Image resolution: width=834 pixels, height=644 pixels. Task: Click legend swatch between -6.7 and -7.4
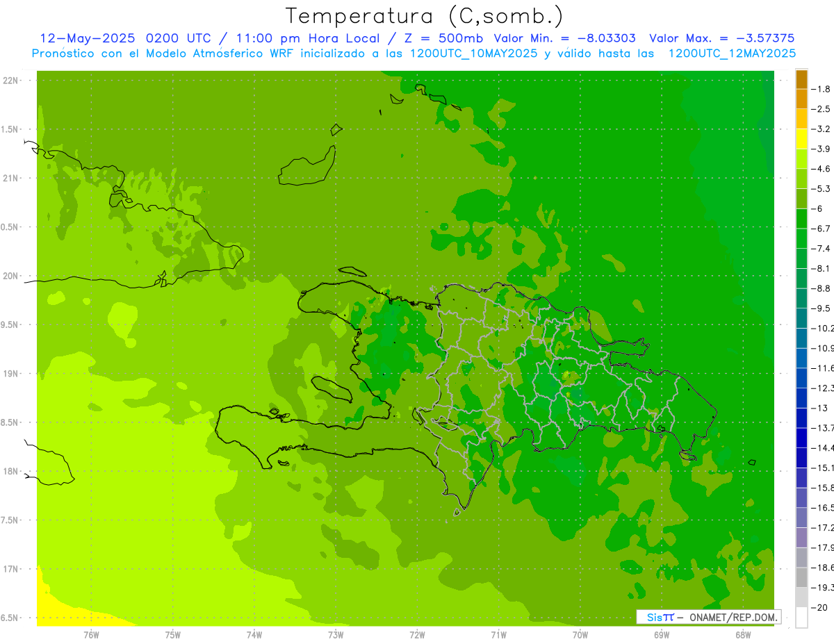[x=801, y=238]
